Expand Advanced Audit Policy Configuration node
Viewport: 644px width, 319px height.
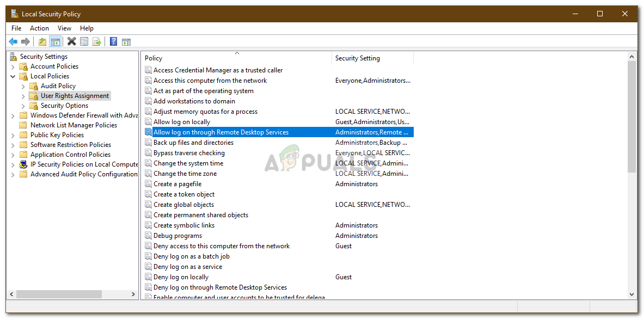pyautogui.click(x=13, y=175)
